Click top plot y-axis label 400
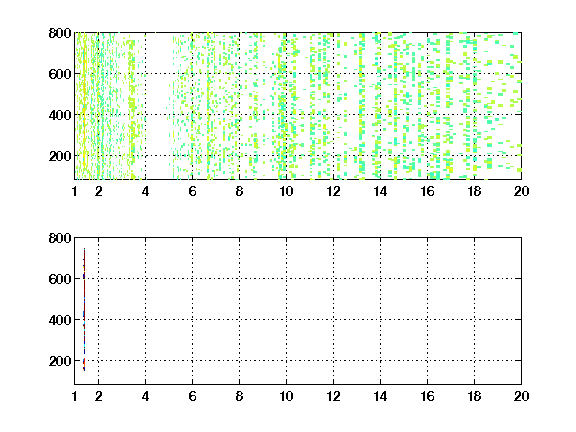Image resolution: width=576 pixels, height=432 pixels. (60, 115)
